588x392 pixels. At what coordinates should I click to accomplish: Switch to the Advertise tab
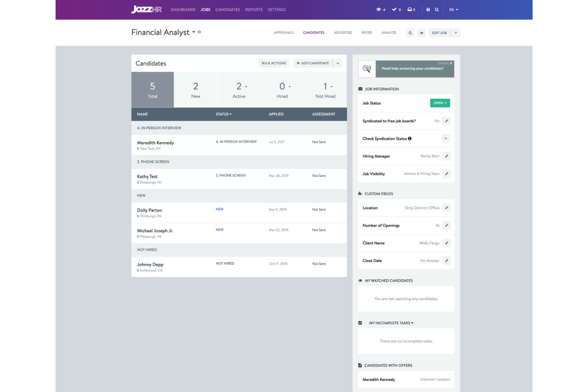click(x=342, y=33)
